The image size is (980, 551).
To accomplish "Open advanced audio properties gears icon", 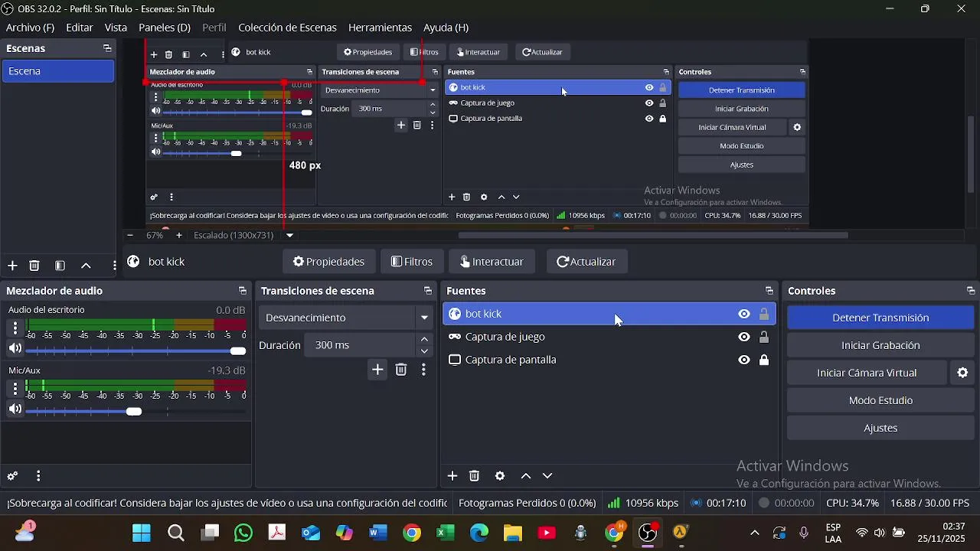I will click(12, 476).
